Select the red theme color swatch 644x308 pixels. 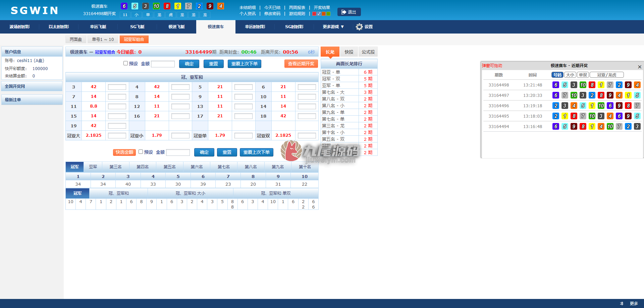click(314, 14)
